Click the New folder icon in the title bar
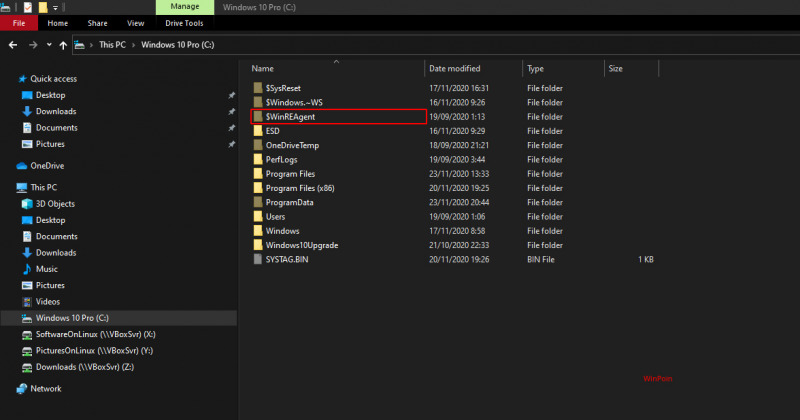The image size is (800, 420). [43, 7]
